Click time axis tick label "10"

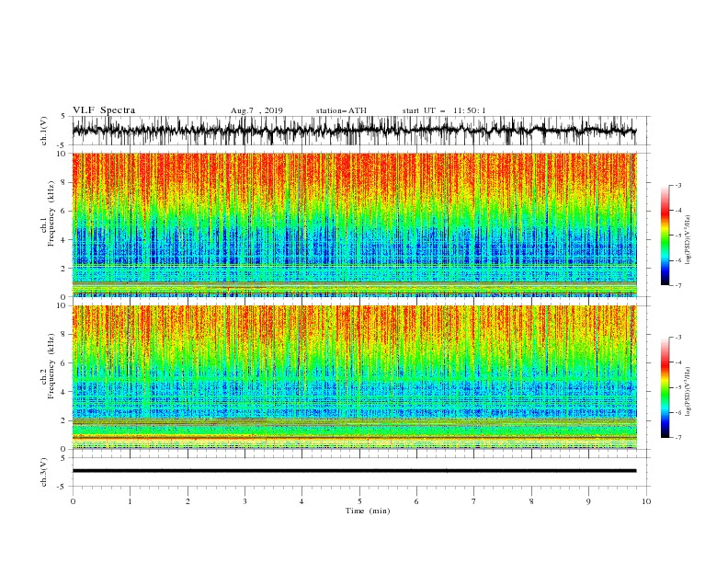pyautogui.click(x=646, y=501)
